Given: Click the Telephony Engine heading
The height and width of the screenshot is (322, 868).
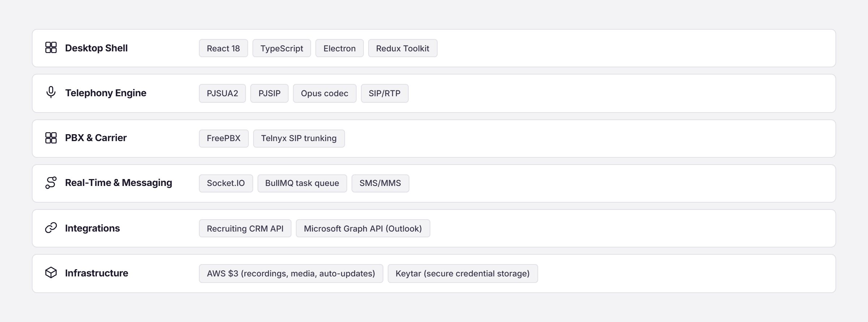Looking at the screenshot, I should [x=106, y=93].
